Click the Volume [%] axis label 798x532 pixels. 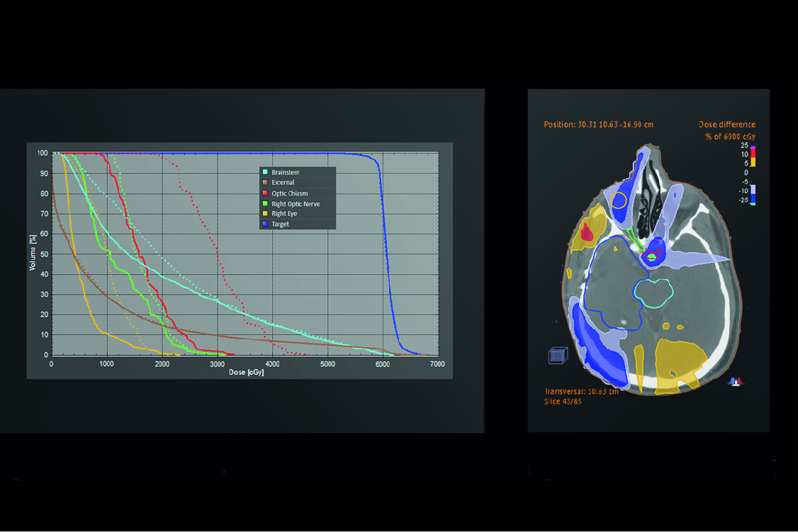click(32, 254)
